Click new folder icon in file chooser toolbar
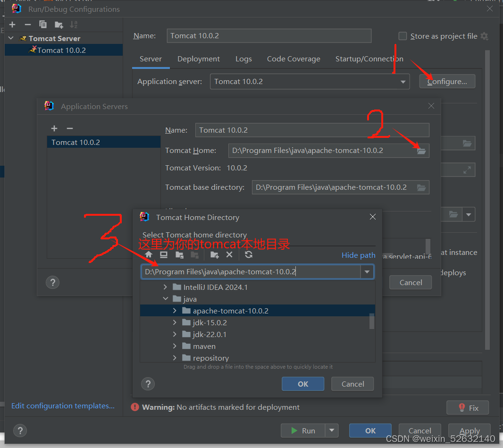Screen dimensions: 503x448 coord(214,255)
